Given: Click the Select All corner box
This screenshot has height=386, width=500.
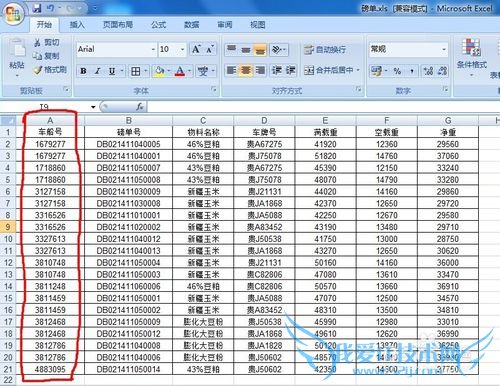Looking at the screenshot, I should pyautogui.click(x=8, y=120).
